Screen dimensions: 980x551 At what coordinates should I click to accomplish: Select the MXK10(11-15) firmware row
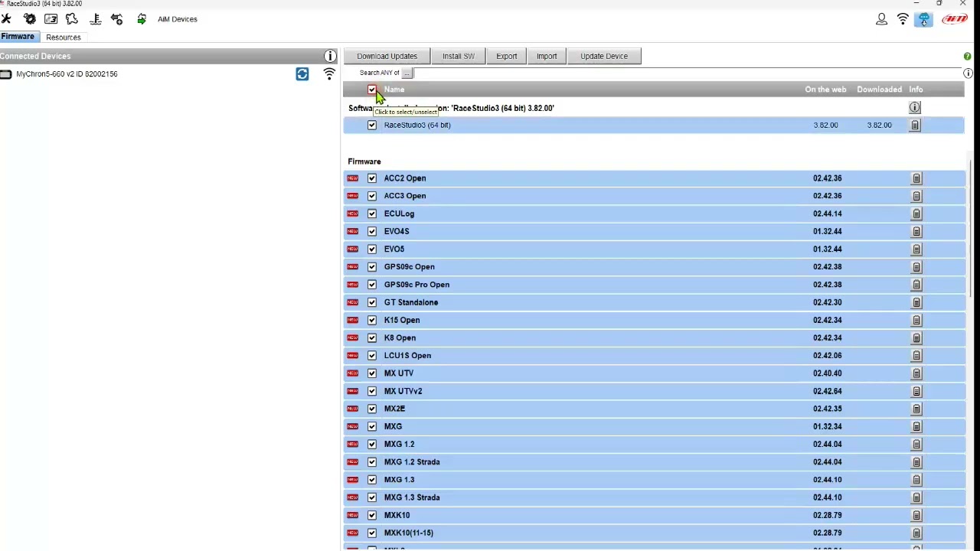654,533
